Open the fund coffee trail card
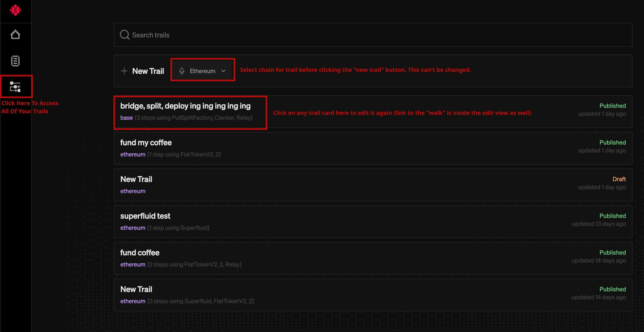The image size is (644, 332). pyautogui.click(x=140, y=253)
